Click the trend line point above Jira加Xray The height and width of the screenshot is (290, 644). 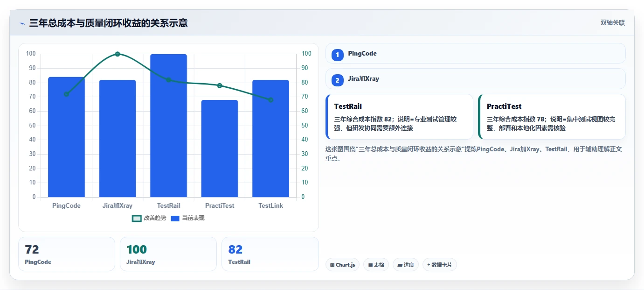click(x=118, y=54)
